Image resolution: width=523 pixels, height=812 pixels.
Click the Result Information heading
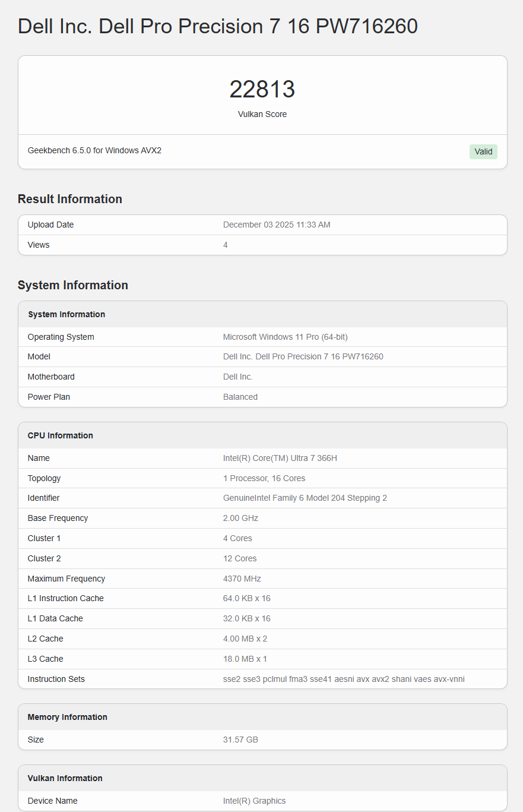click(69, 199)
